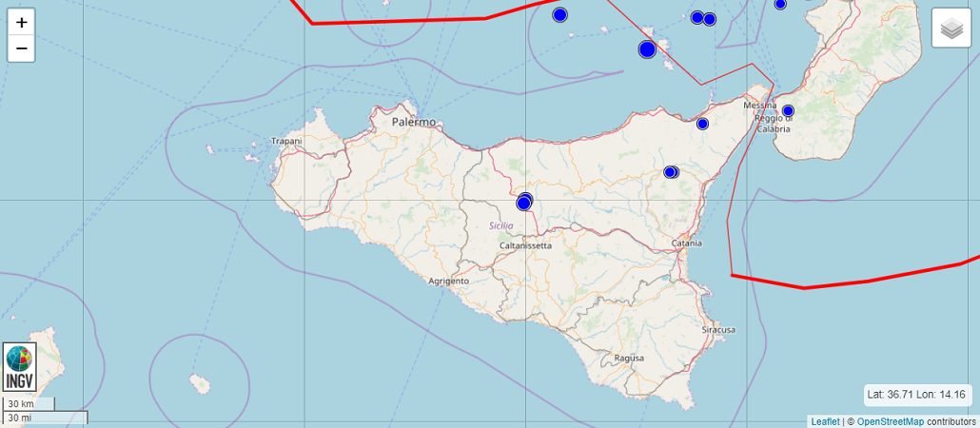Click the Palermo city label

point(414,122)
